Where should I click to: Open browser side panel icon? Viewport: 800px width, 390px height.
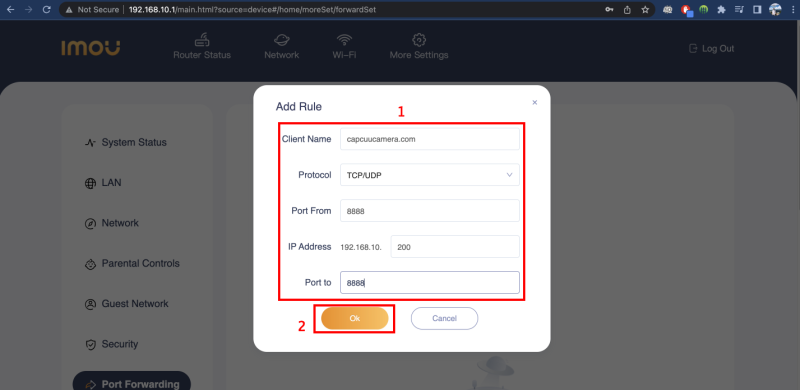pos(758,9)
